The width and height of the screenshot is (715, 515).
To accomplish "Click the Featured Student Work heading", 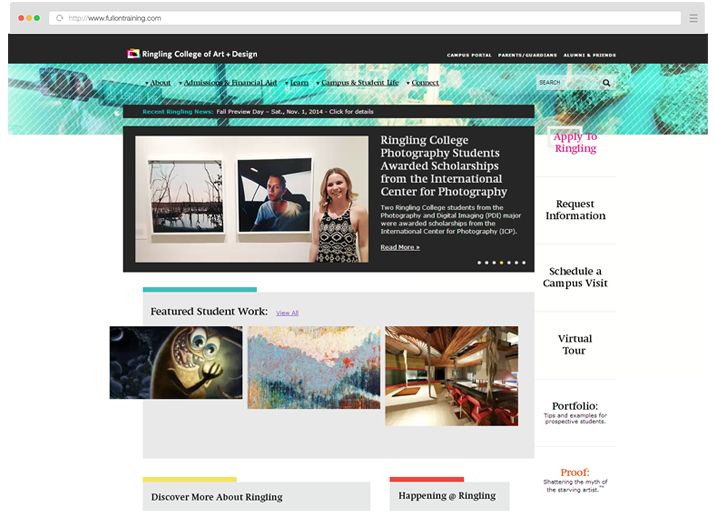I will (x=209, y=312).
